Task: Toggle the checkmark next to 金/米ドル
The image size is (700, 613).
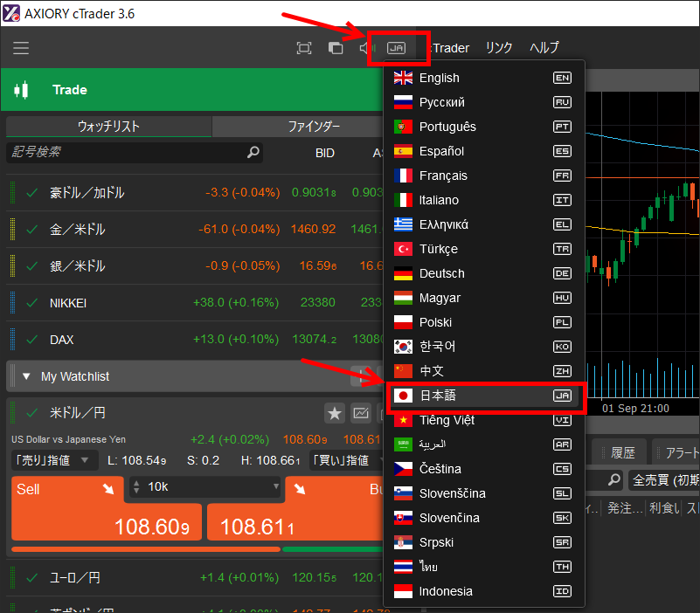Action: [x=32, y=230]
